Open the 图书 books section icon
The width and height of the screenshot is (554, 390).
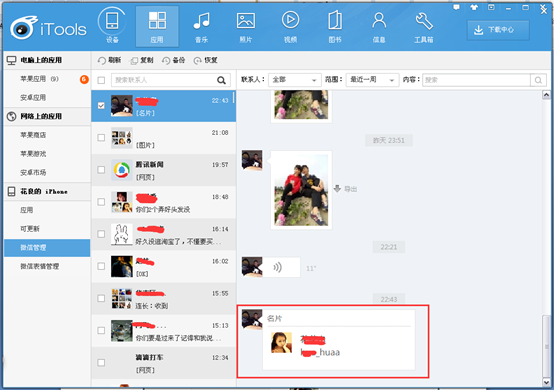coord(335,20)
